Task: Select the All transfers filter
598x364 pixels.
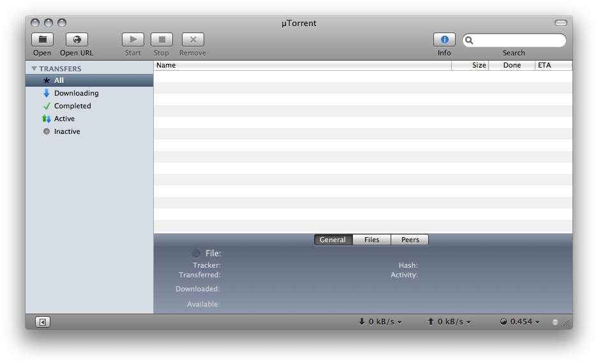Action: point(89,80)
